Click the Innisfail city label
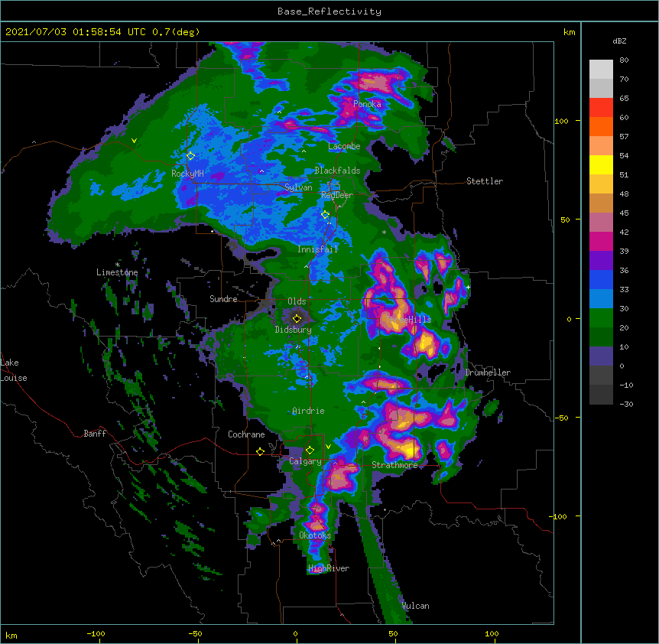659x644 pixels. click(318, 249)
